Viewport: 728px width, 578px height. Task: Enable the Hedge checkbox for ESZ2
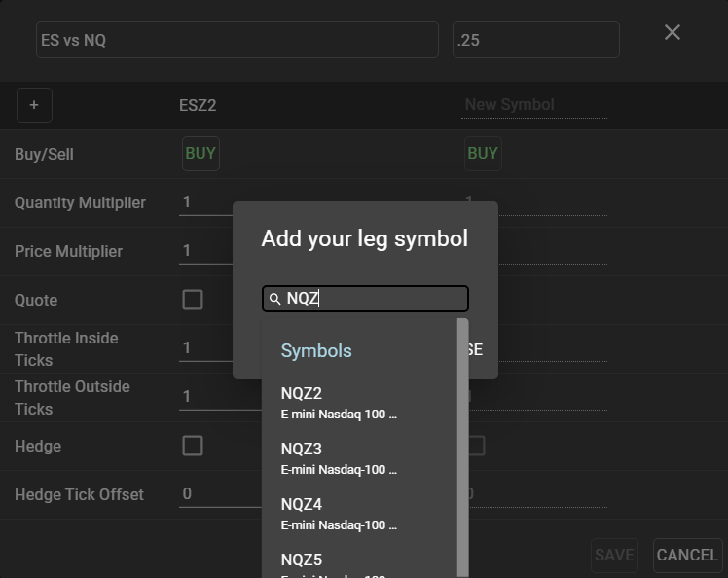193,446
